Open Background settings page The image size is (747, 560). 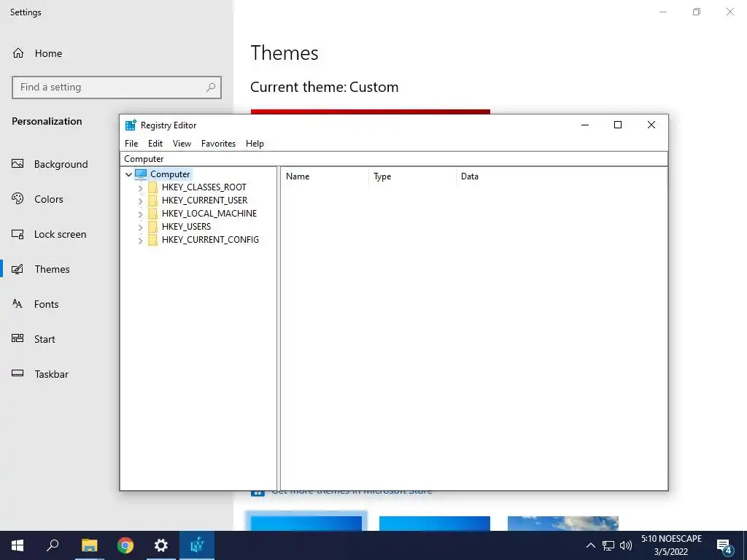coord(50,164)
